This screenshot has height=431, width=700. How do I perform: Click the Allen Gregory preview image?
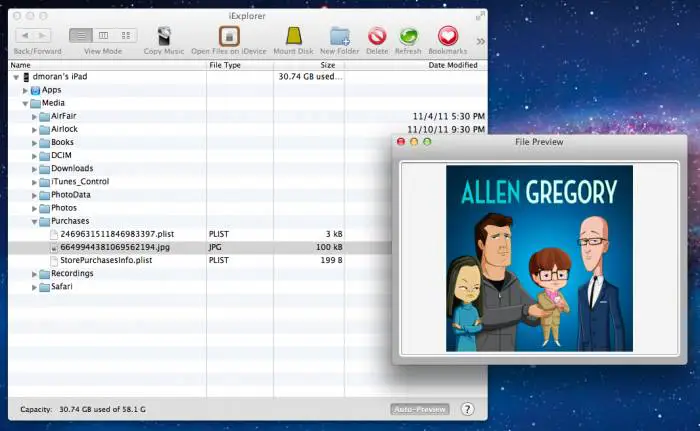click(539, 259)
